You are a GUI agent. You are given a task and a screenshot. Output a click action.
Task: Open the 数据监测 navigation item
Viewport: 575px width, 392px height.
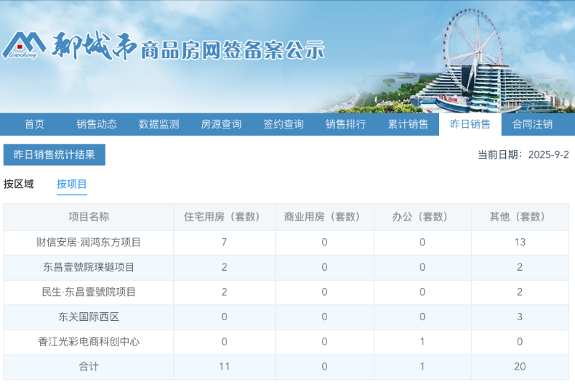(159, 124)
